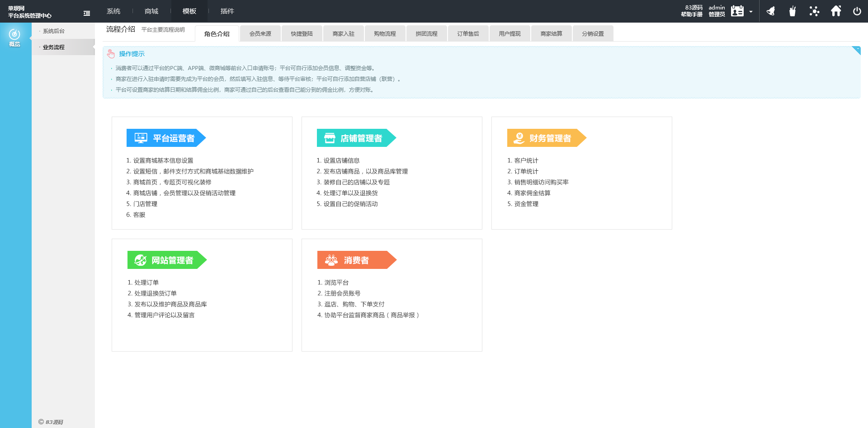Click the 资金管理 list item
The width and height of the screenshot is (868, 428).
coord(523,204)
